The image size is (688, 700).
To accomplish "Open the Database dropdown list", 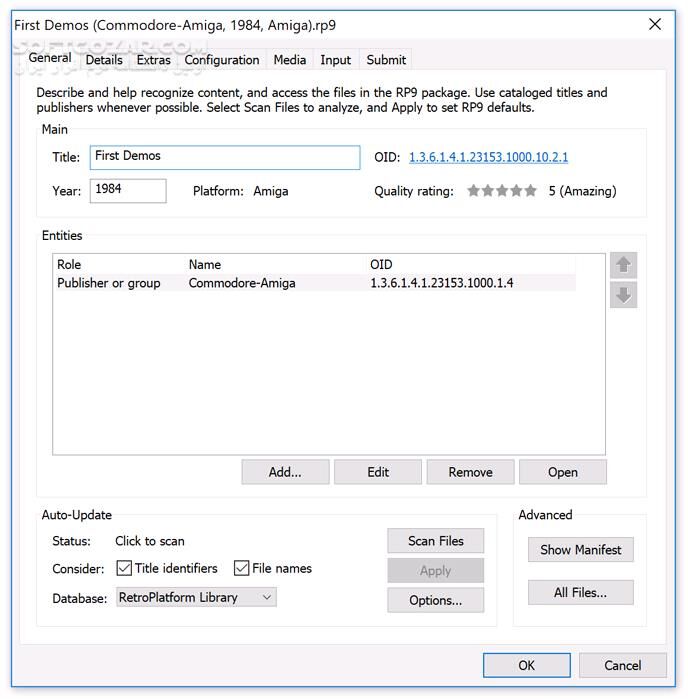I will (x=195, y=597).
